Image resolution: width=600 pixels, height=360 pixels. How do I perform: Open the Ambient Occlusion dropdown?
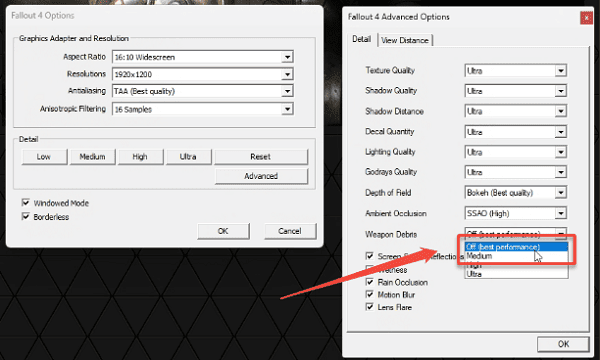(x=515, y=213)
